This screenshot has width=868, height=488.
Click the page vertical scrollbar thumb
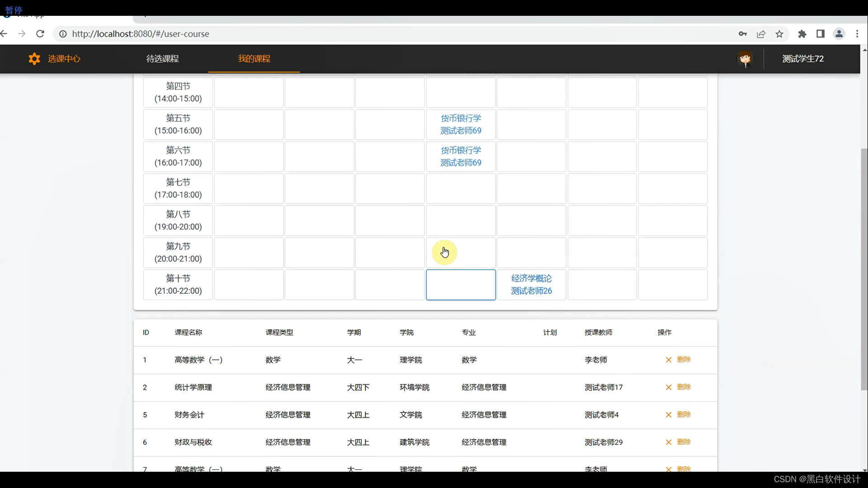coord(864,269)
